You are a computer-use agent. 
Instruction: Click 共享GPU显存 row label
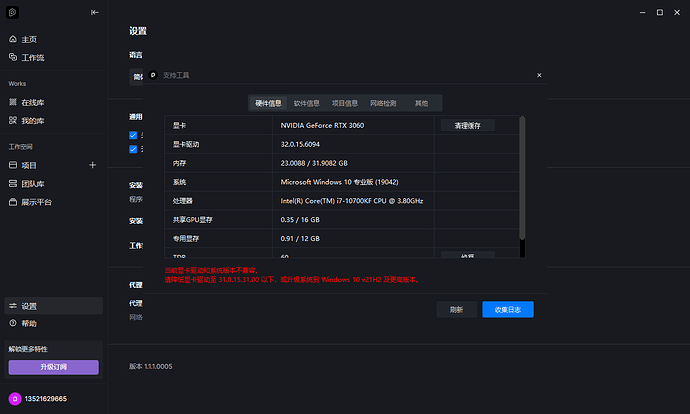(192, 220)
